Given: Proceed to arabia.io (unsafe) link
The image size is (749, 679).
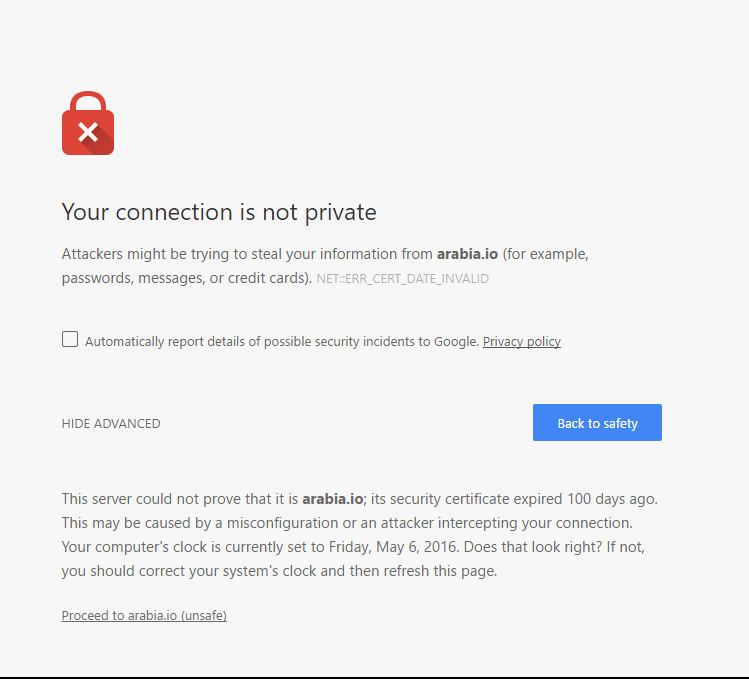Looking at the screenshot, I should coord(144,616).
